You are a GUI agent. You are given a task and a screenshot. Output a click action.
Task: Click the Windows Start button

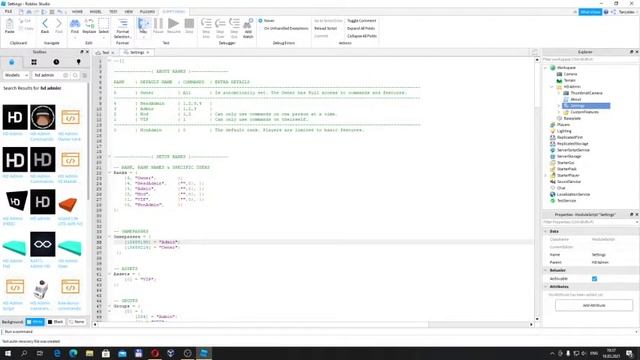(8, 353)
